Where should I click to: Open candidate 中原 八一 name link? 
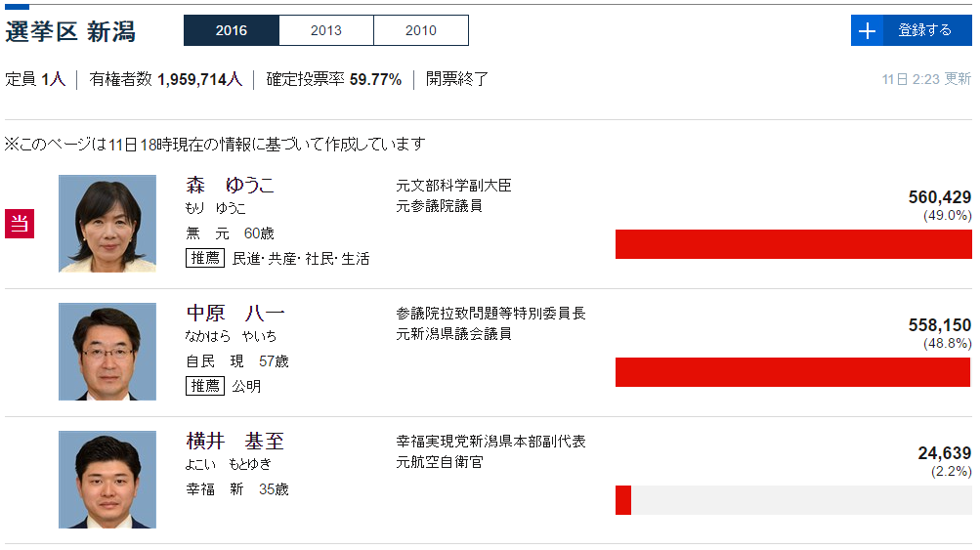(x=235, y=314)
